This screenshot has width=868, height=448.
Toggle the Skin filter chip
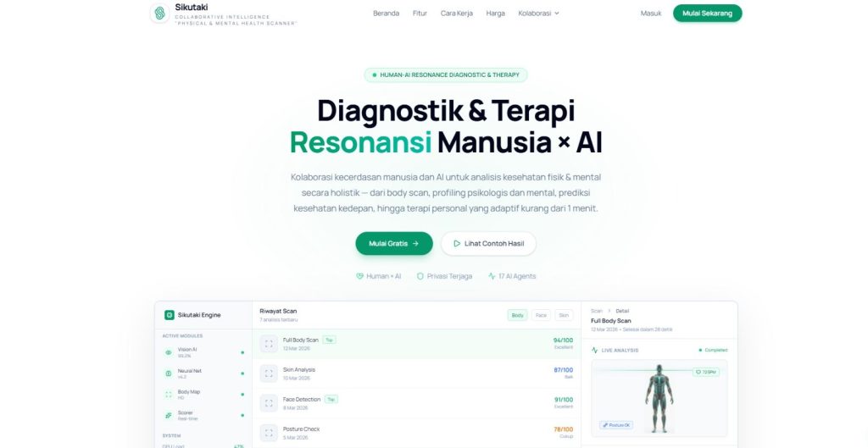coord(564,315)
